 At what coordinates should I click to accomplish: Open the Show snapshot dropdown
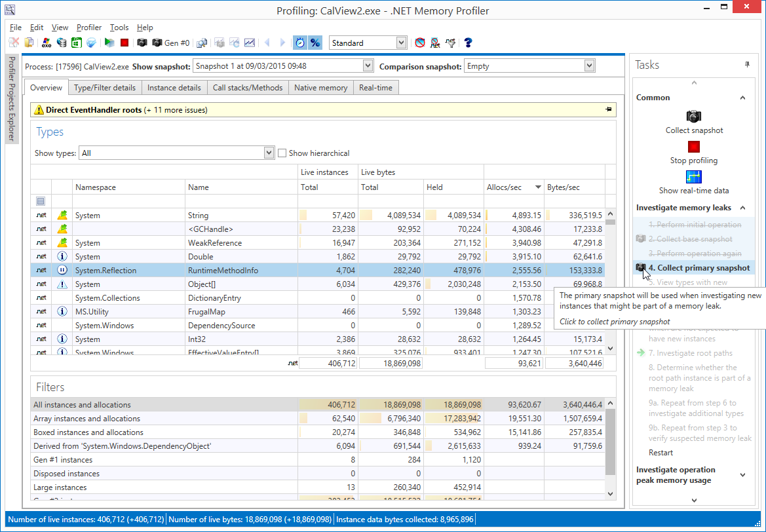[367, 66]
